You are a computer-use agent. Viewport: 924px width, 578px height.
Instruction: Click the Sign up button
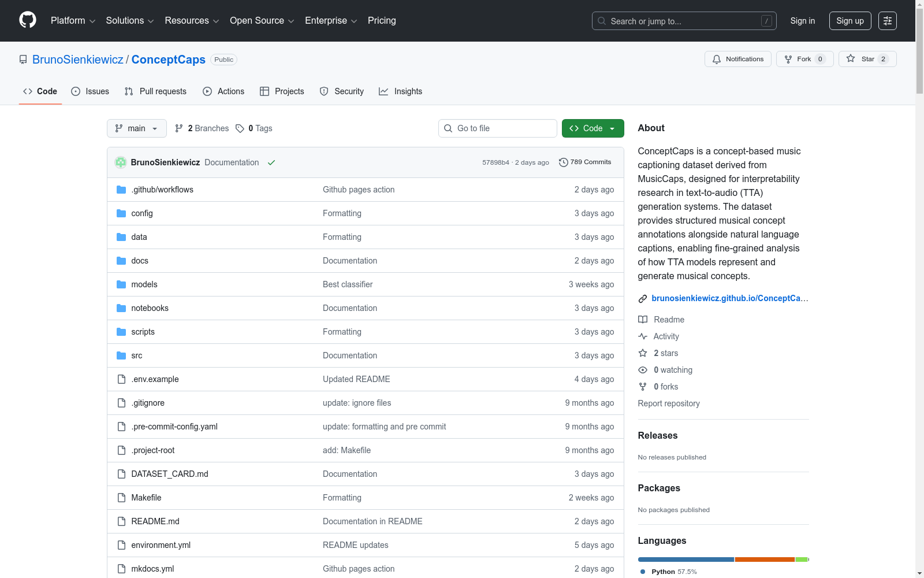pos(850,21)
